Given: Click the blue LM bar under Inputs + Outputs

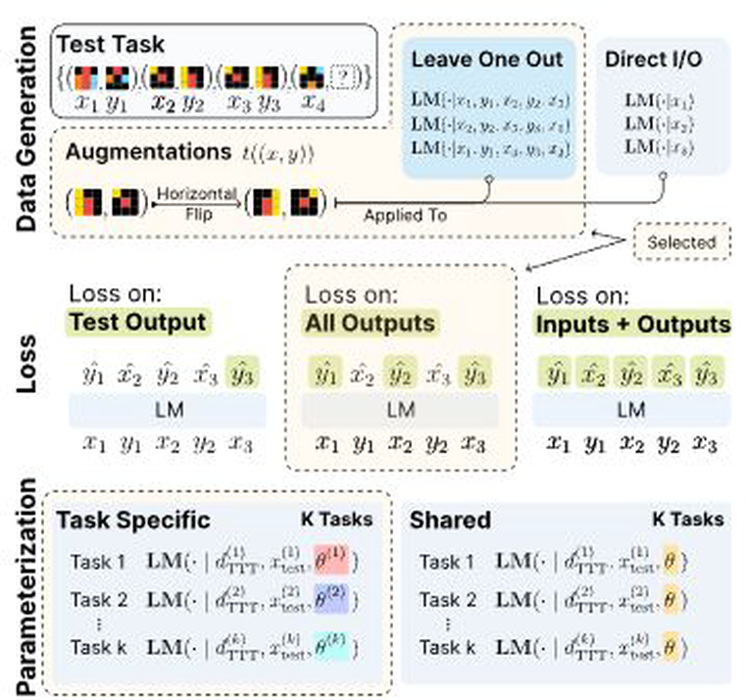Looking at the screenshot, I should coord(631,410).
